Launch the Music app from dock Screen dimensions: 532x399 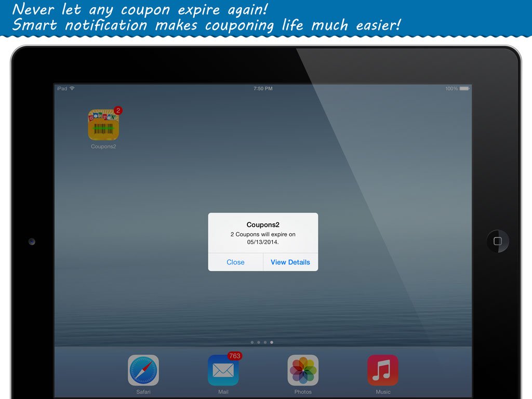pos(383,370)
